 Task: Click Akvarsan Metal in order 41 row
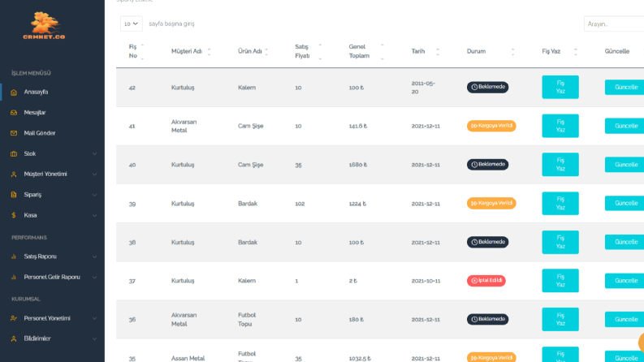[184, 126]
